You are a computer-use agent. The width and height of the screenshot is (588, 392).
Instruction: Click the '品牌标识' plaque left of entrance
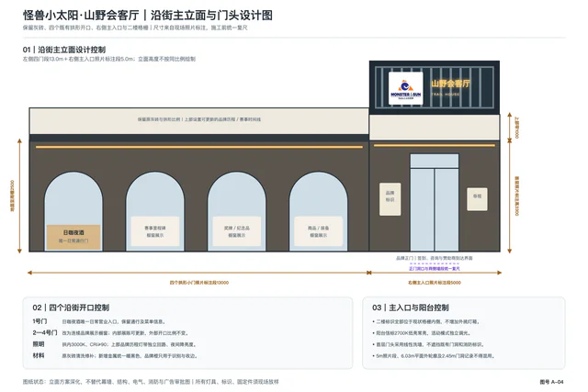pyautogui.click(x=390, y=199)
